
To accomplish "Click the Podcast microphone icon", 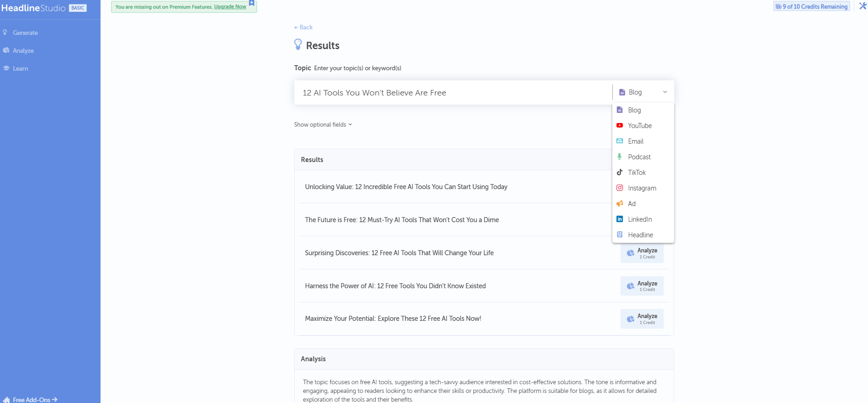I will point(620,157).
